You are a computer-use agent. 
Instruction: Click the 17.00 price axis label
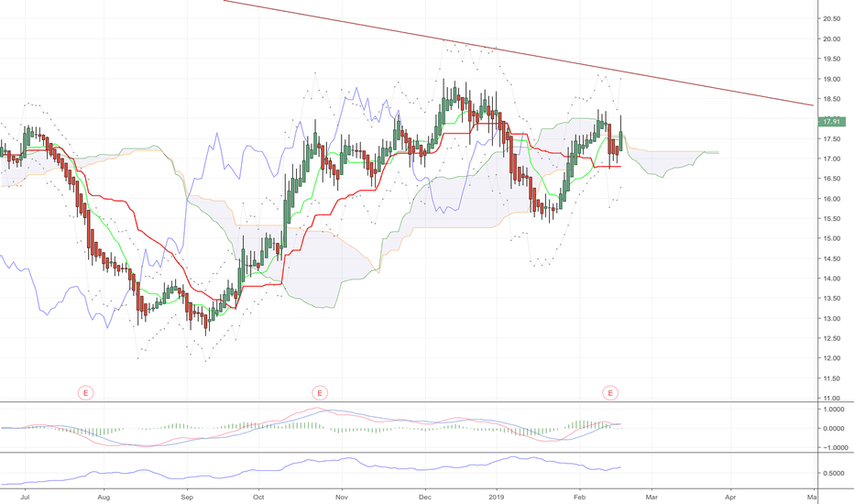tap(831, 159)
